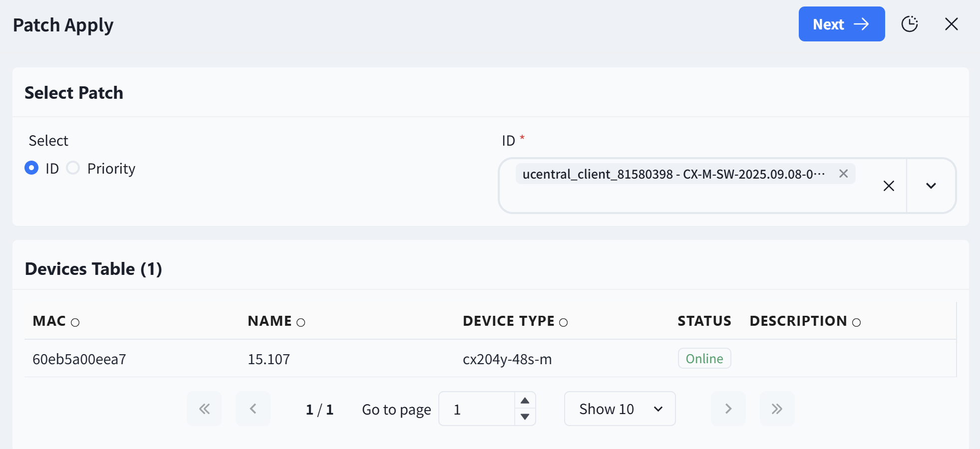Open the schedule clock icon
The image size is (980, 449).
click(x=910, y=24)
